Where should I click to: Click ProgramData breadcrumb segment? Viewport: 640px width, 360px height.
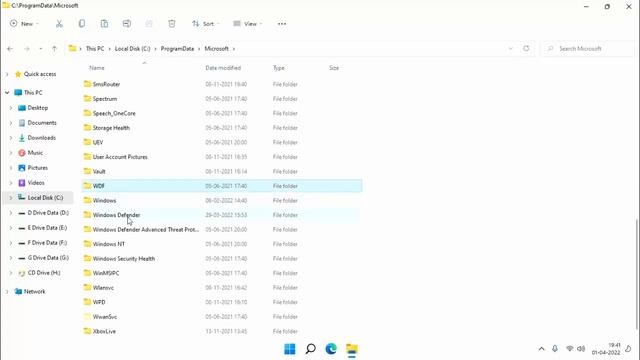pyautogui.click(x=177, y=49)
